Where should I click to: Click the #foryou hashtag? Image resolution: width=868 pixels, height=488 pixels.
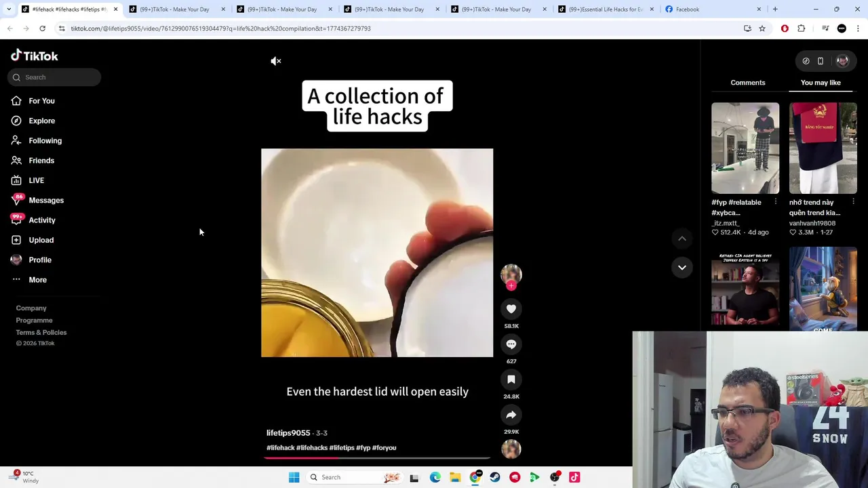[384, 448]
